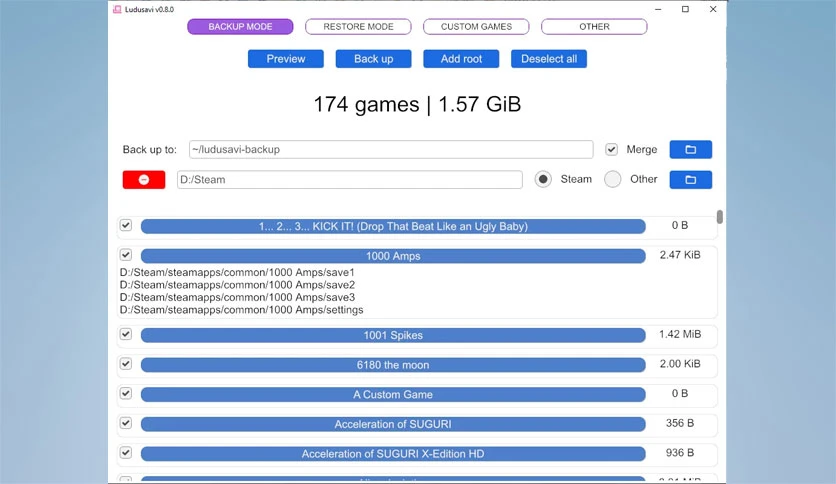
Task: Uncheck the A Custom Game checkbox
Action: [126, 393]
